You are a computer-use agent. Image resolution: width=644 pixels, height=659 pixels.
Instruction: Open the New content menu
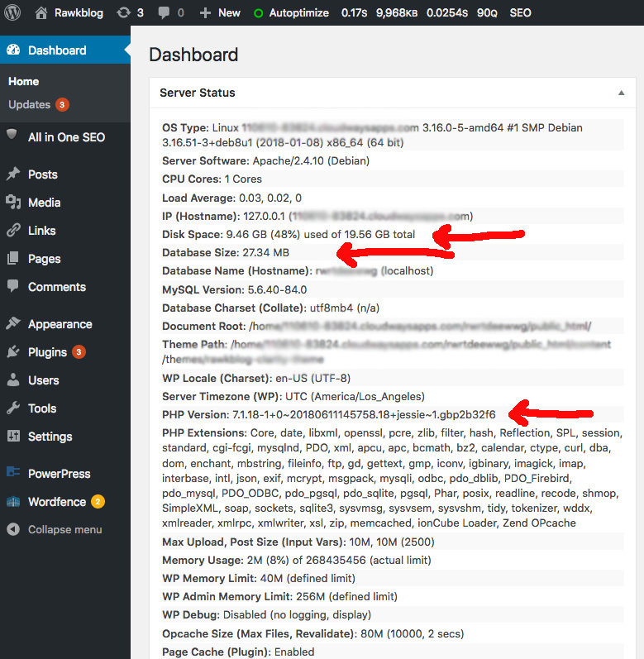pos(229,13)
